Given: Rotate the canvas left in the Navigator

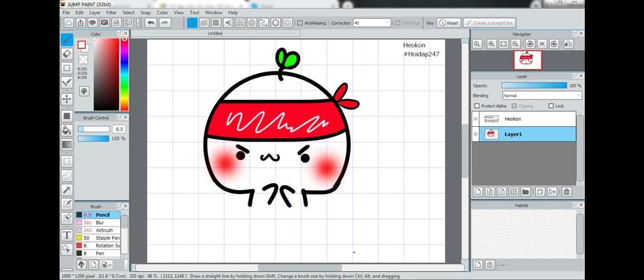Looking at the screenshot, I should tap(530, 44).
